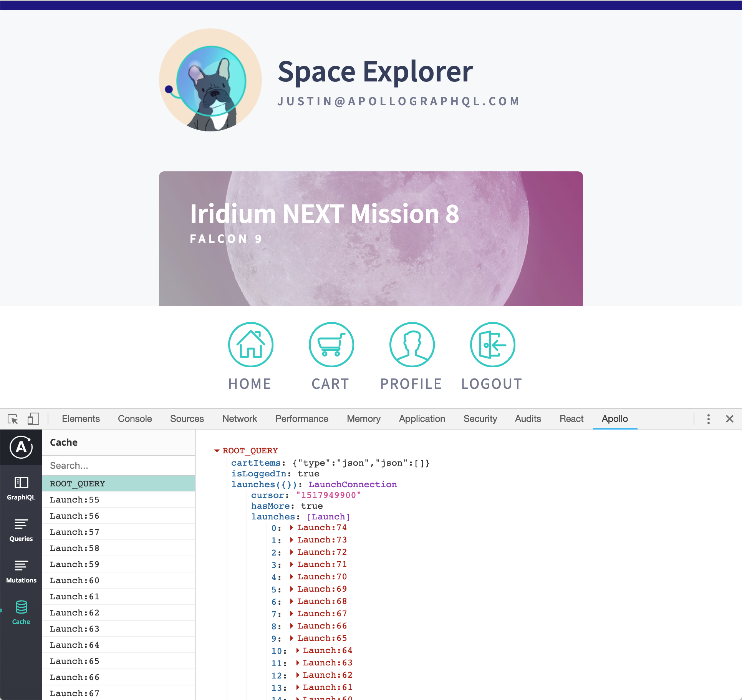Click the LaunchConnection type name
The width and height of the screenshot is (742, 700).
point(353,484)
